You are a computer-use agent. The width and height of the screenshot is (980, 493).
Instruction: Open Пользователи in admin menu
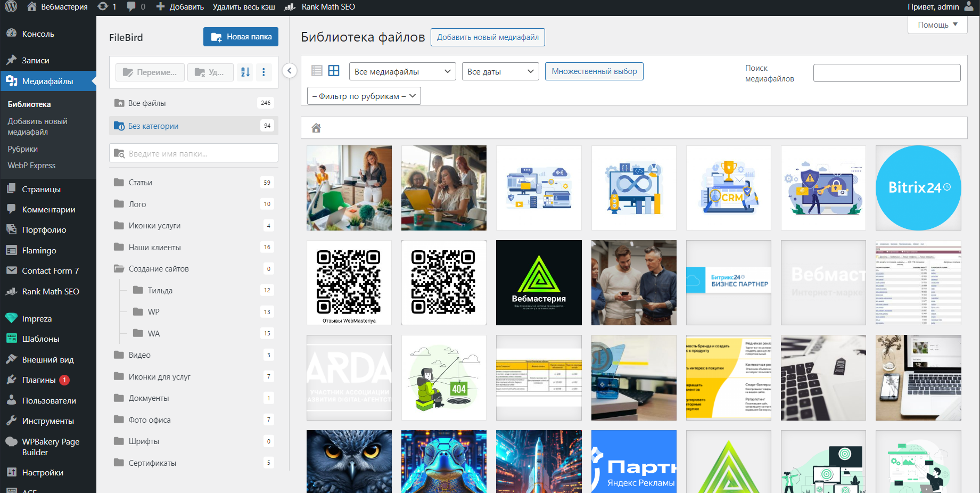(x=48, y=400)
